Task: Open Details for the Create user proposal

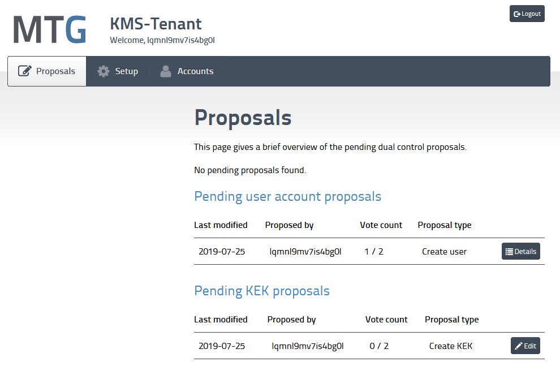Action: tap(521, 251)
